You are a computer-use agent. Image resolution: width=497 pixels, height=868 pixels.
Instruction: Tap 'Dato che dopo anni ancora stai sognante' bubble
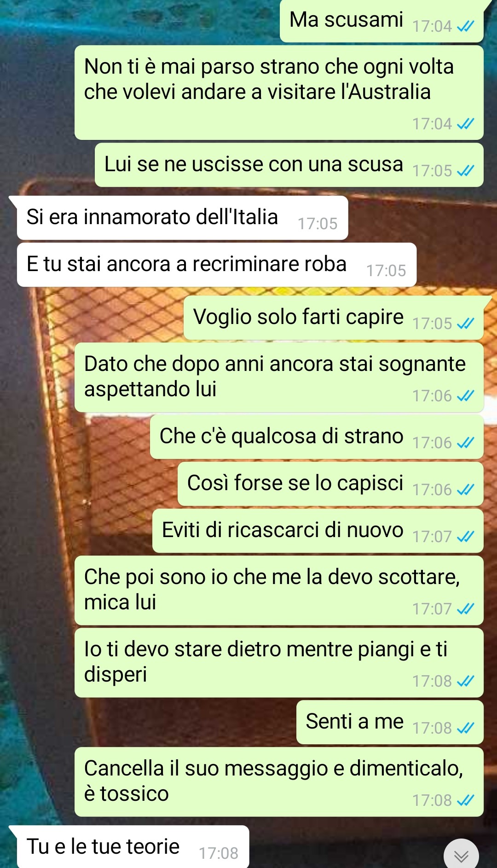pos(279,377)
